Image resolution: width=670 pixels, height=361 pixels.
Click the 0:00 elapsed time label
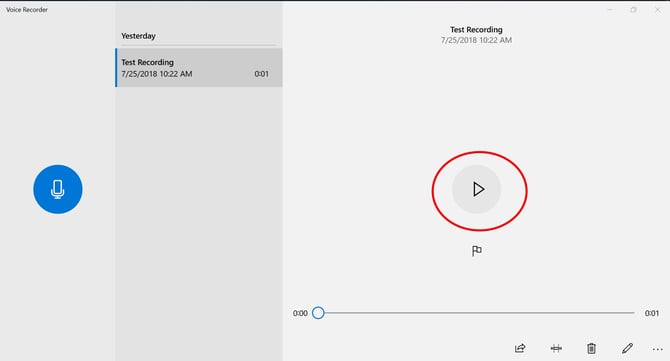[x=300, y=313]
